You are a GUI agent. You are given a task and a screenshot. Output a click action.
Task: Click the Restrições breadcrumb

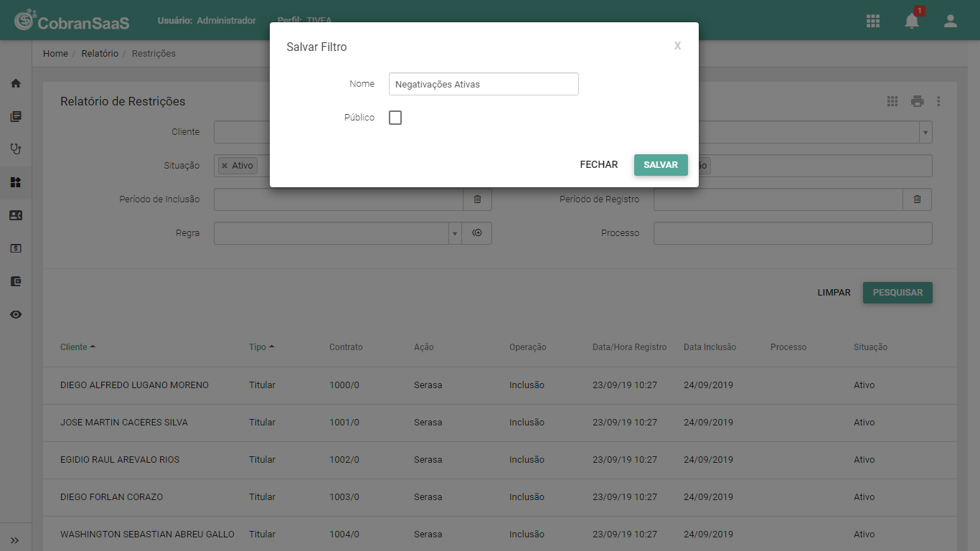click(x=154, y=54)
